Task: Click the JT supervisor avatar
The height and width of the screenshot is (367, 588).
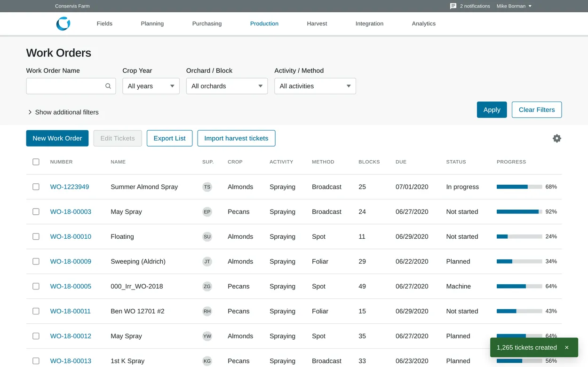Action: click(207, 262)
